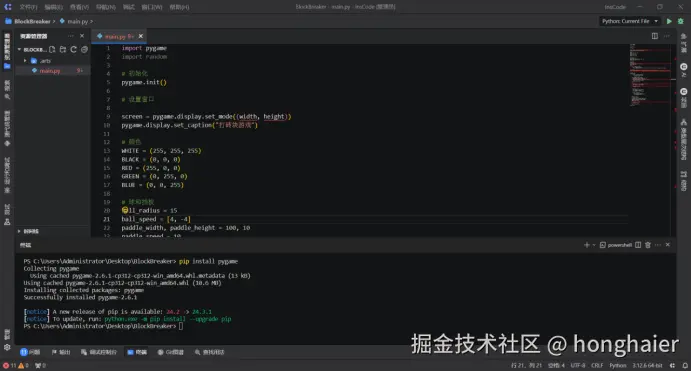Click the lightbulb quick-fix icon on line 20
Viewport: 692px width, 371px height.
pyautogui.click(x=125, y=210)
